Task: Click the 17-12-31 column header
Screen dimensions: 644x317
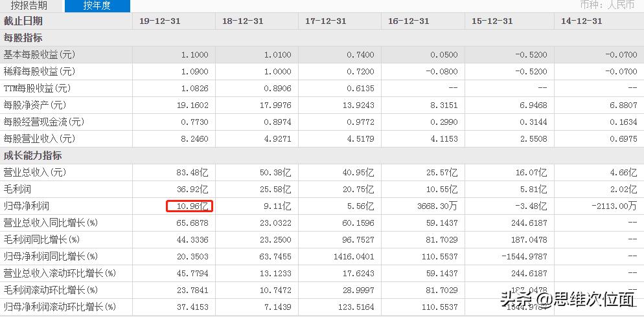Action: 326,21
